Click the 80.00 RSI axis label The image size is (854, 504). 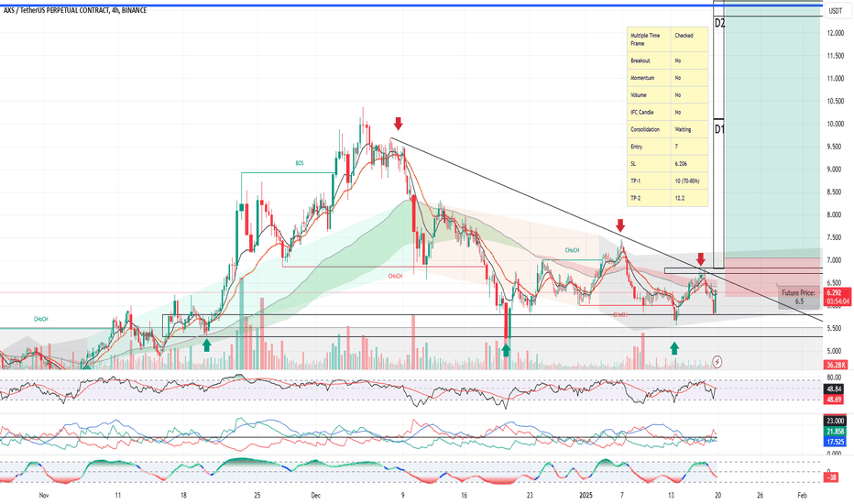tap(834, 377)
